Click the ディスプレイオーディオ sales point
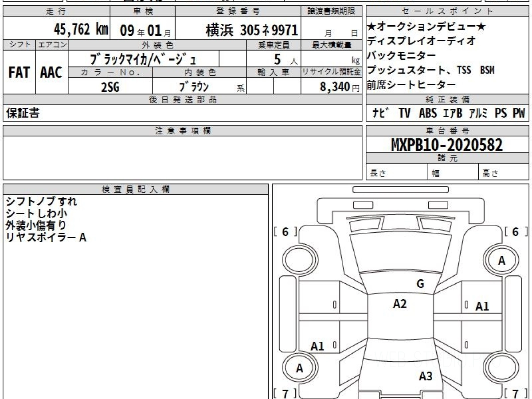 pos(421,41)
